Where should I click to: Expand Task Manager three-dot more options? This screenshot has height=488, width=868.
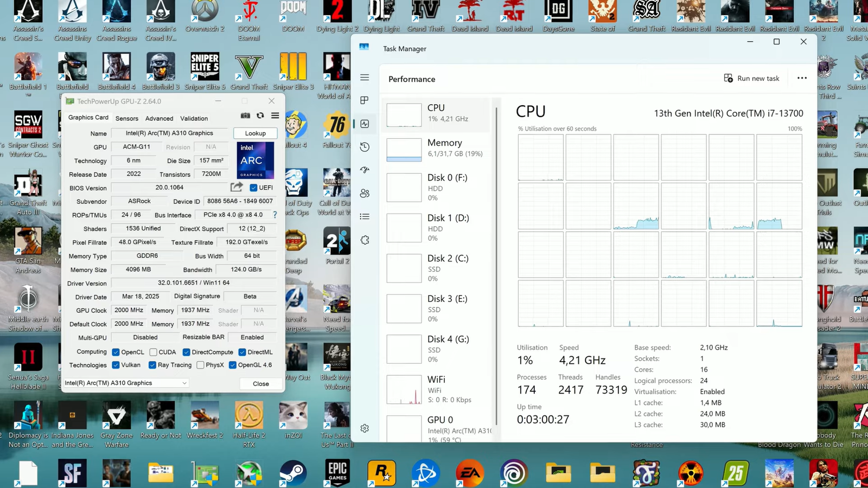point(802,78)
